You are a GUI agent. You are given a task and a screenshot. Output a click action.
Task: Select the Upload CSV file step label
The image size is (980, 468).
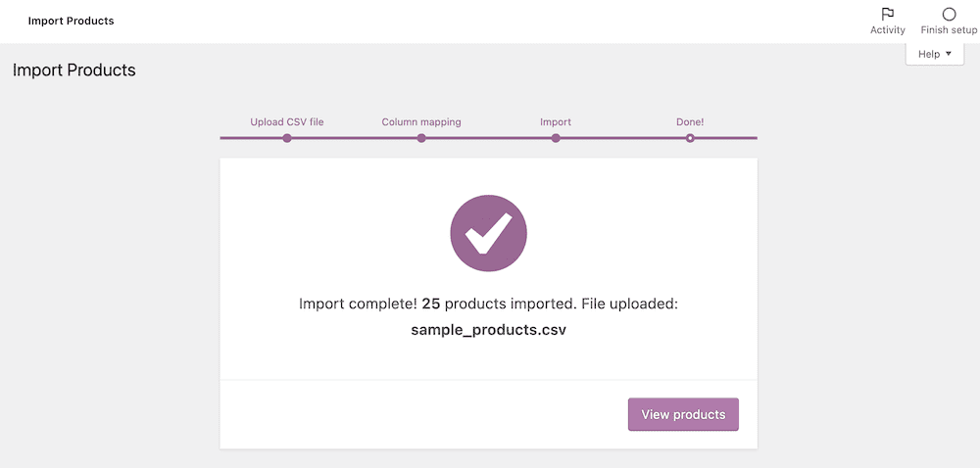tap(287, 122)
